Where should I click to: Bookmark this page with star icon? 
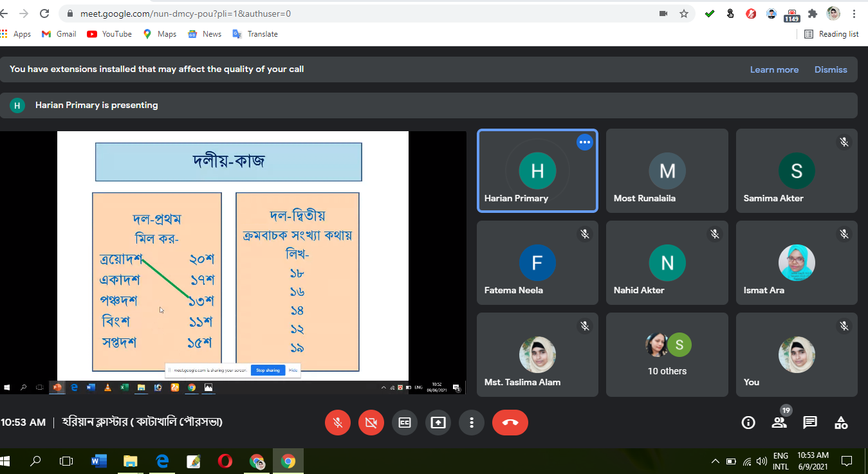(x=684, y=14)
